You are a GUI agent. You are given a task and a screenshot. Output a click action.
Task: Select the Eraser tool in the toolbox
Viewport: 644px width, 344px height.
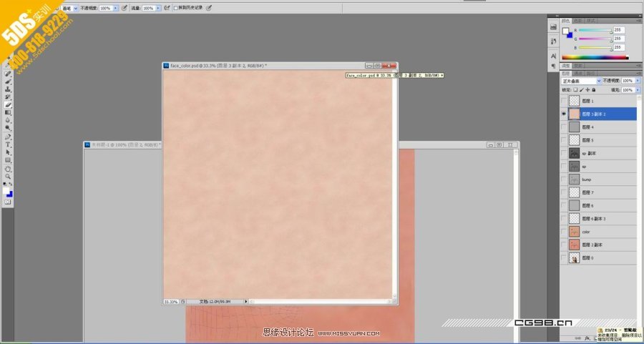click(x=8, y=104)
